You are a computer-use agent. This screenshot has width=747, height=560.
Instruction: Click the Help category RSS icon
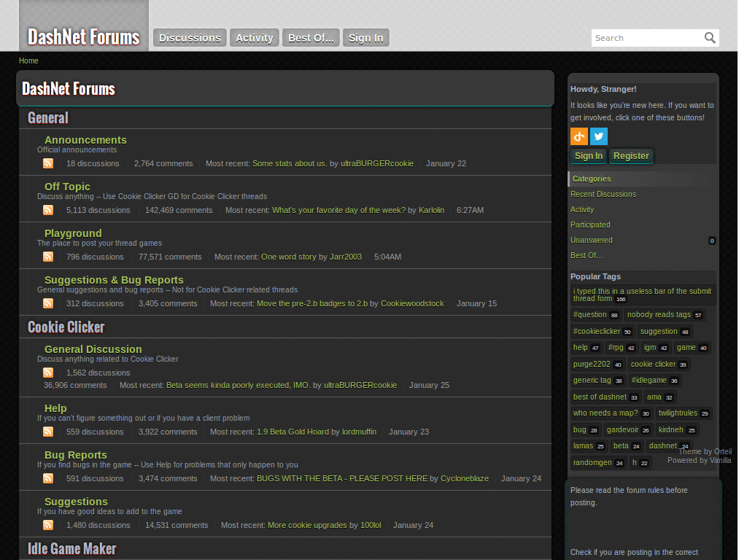48,431
